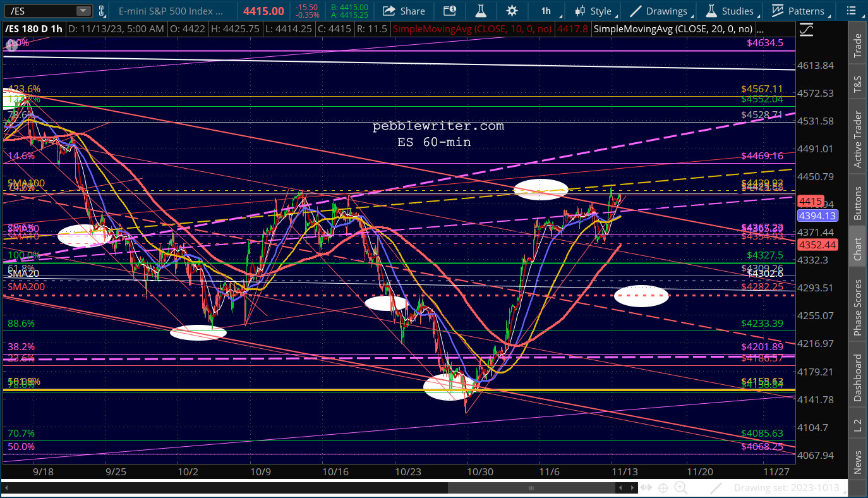
Task: Open the Style menu
Action: [593, 11]
